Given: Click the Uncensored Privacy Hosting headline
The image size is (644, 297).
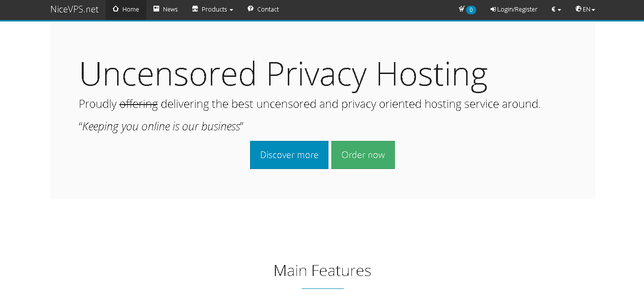Looking at the screenshot, I should click(283, 74).
